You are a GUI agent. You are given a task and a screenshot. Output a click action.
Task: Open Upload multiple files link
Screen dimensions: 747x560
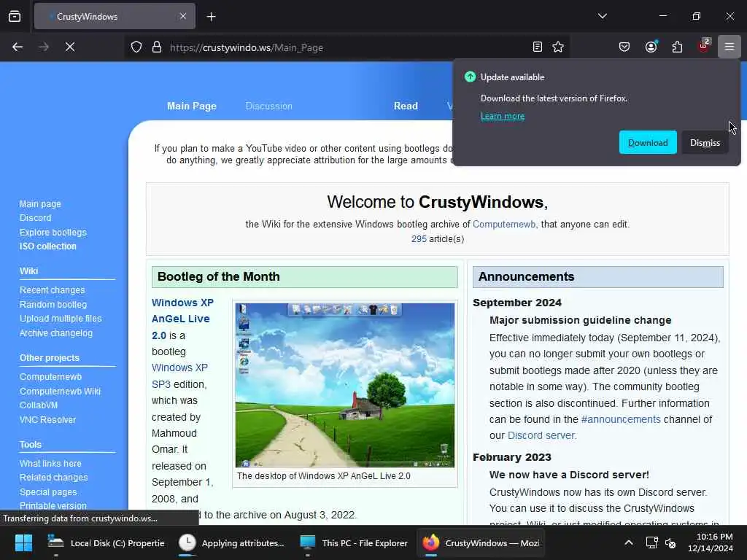(x=61, y=319)
